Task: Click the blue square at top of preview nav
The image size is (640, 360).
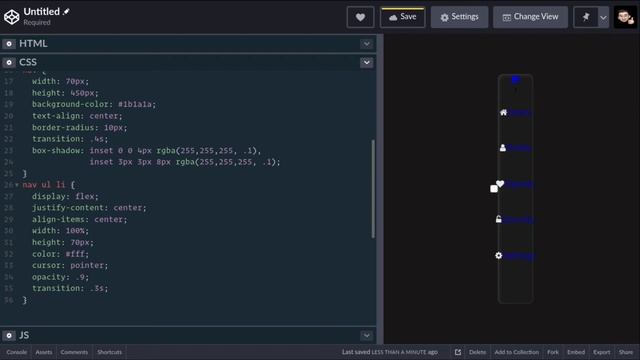Action: [x=516, y=79]
